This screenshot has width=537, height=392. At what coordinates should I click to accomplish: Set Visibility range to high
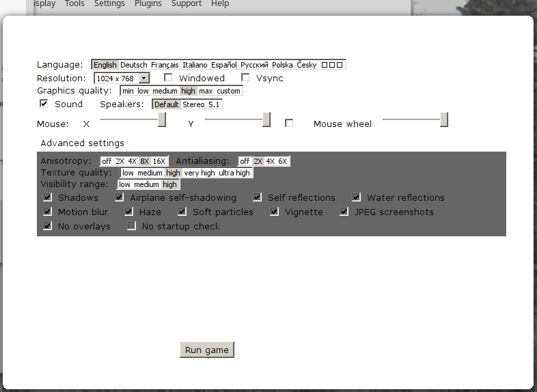point(169,184)
